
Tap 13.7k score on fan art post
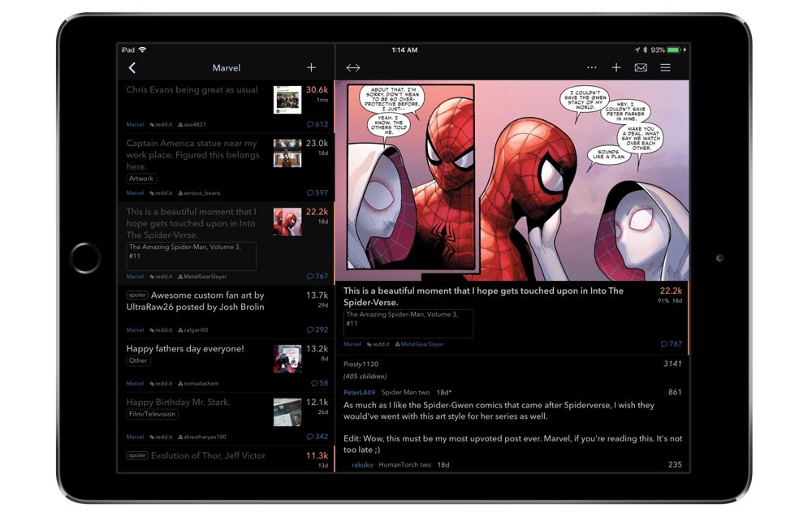pyautogui.click(x=317, y=295)
